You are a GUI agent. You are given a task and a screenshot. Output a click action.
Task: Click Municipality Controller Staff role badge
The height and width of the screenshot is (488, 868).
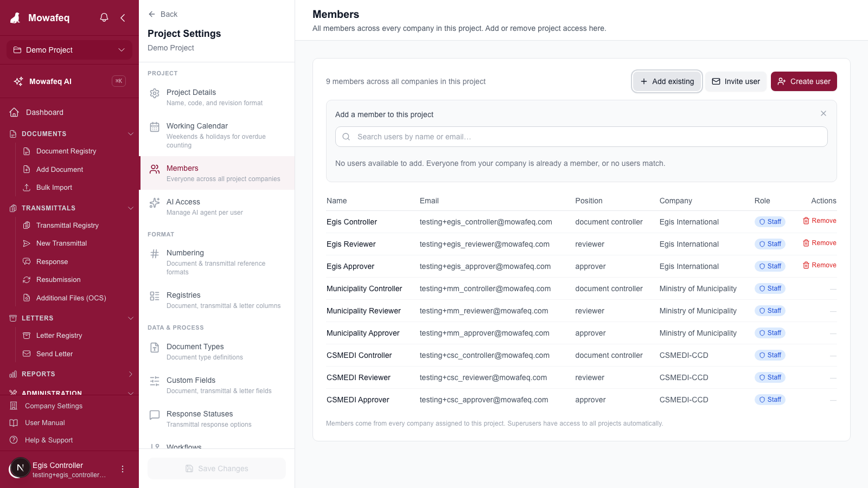pyautogui.click(x=770, y=288)
